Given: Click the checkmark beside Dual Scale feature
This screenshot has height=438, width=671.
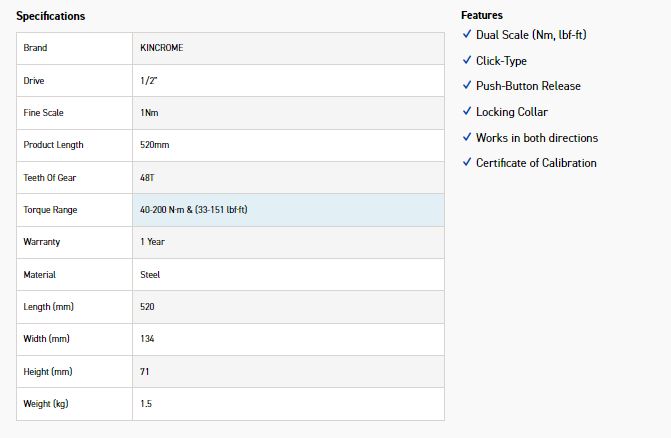Looking at the screenshot, I should tap(466, 34).
